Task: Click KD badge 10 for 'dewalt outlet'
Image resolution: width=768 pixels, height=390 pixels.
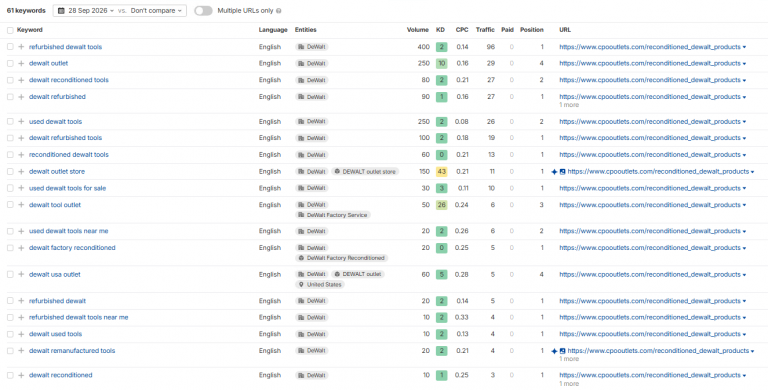Action: pyautogui.click(x=442, y=64)
